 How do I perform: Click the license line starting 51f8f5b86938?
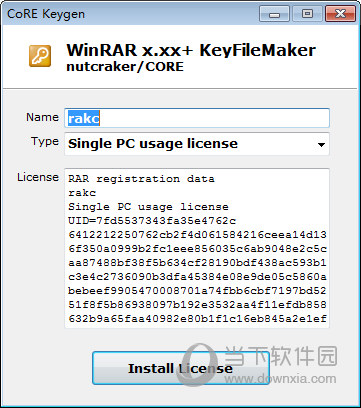[197, 305]
